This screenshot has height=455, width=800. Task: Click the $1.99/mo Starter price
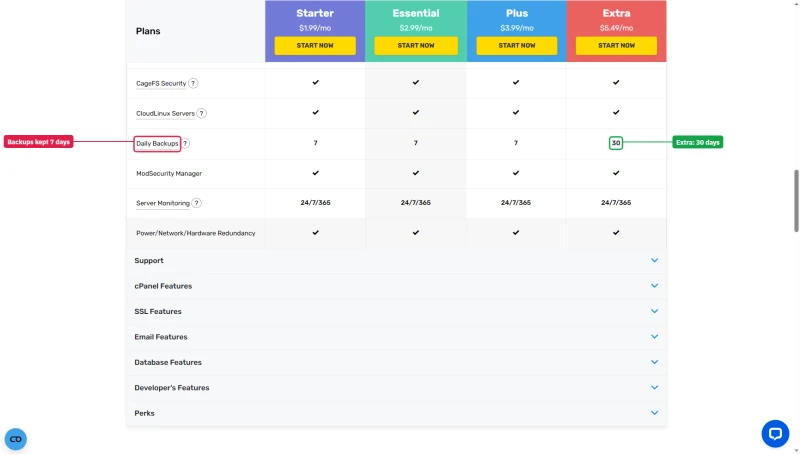coord(315,28)
